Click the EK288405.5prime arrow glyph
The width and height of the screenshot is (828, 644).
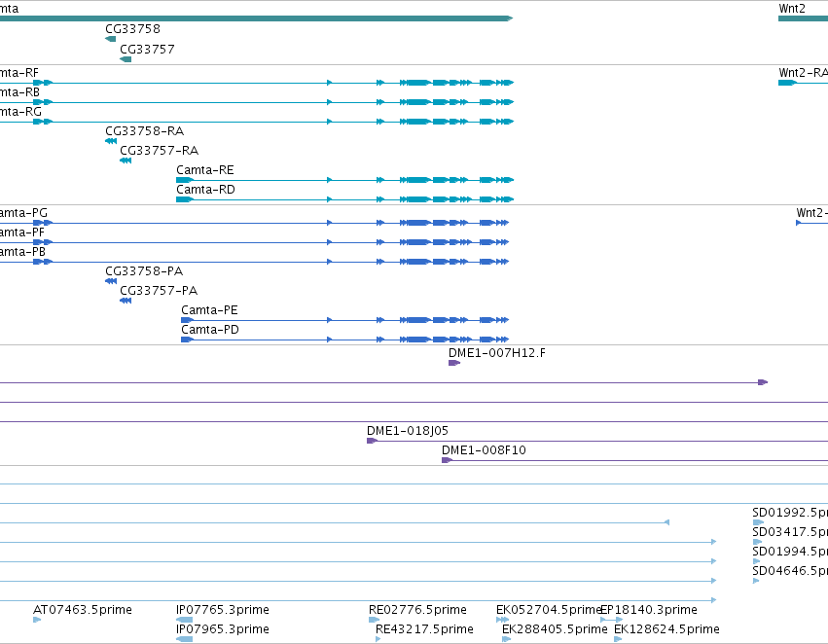[506, 639]
